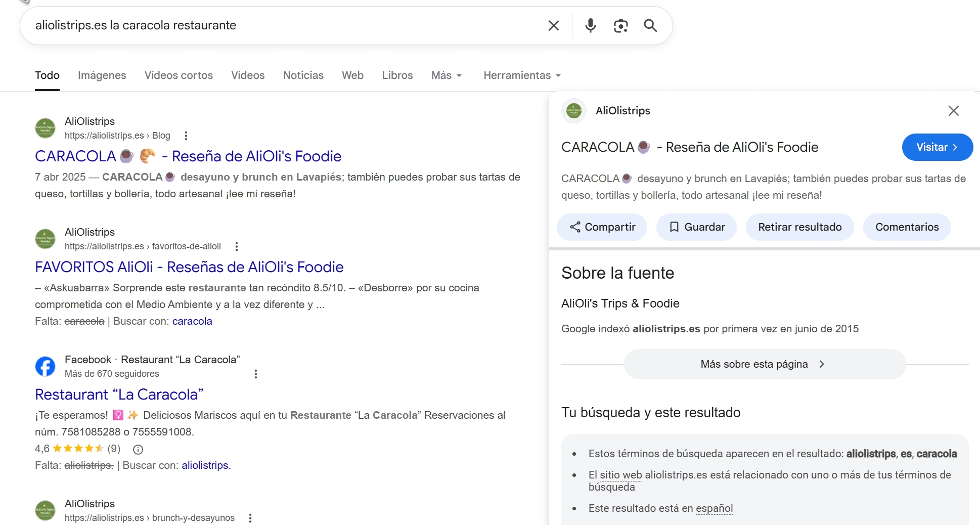Switch to the Noticias tab

[303, 75]
